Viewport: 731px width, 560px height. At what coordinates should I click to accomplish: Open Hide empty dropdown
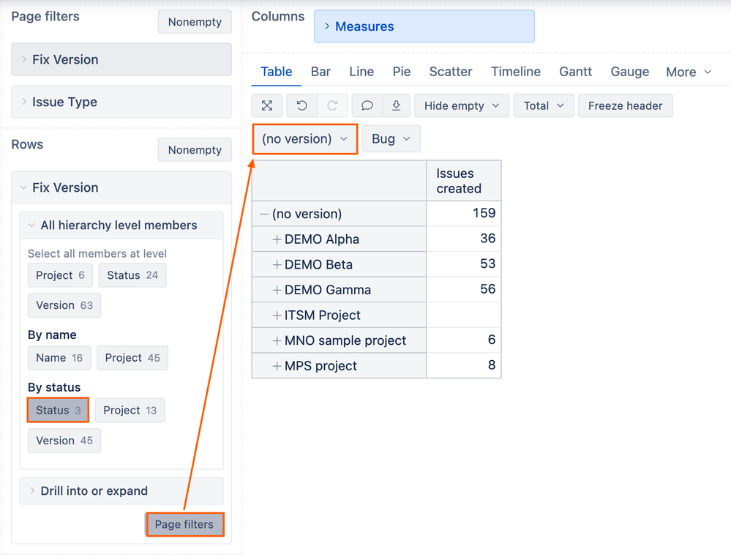[462, 106]
